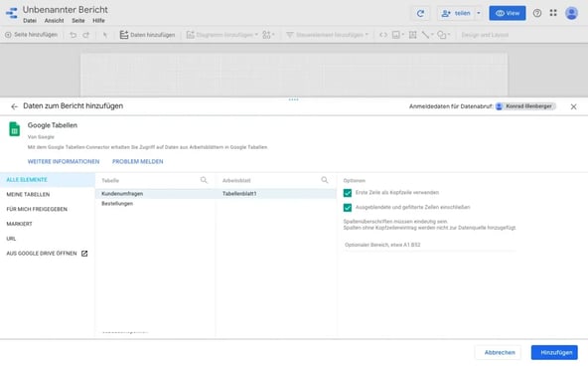
Task: Select the Tabellenblatt1 worksheet
Action: 276,194
